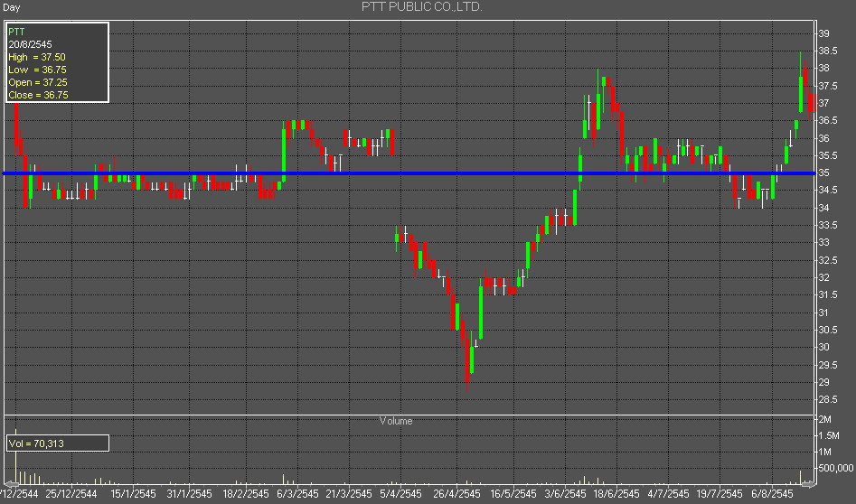856x504 pixels.
Task: Click the '21/3/2545' date label
Action: click(348, 494)
